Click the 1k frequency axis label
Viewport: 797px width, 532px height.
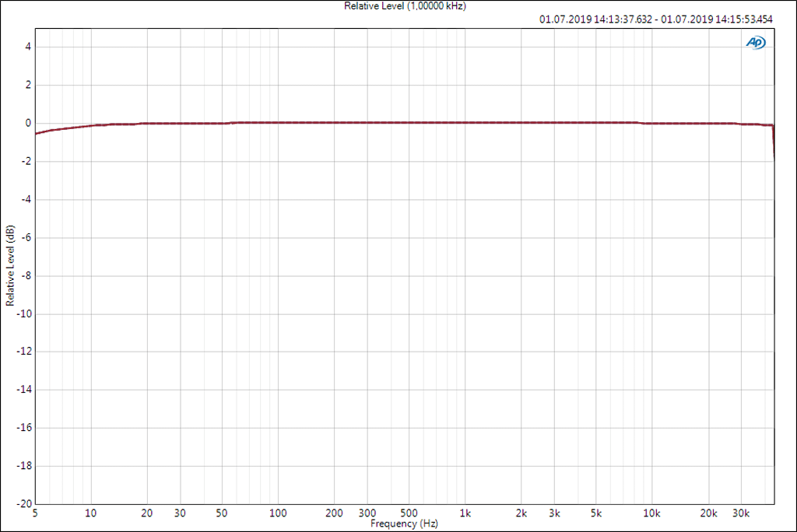[x=465, y=513]
